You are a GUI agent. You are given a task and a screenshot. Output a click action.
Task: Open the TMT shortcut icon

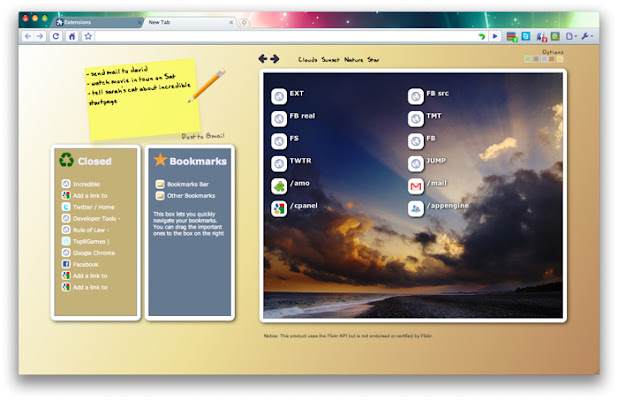click(416, 119)
